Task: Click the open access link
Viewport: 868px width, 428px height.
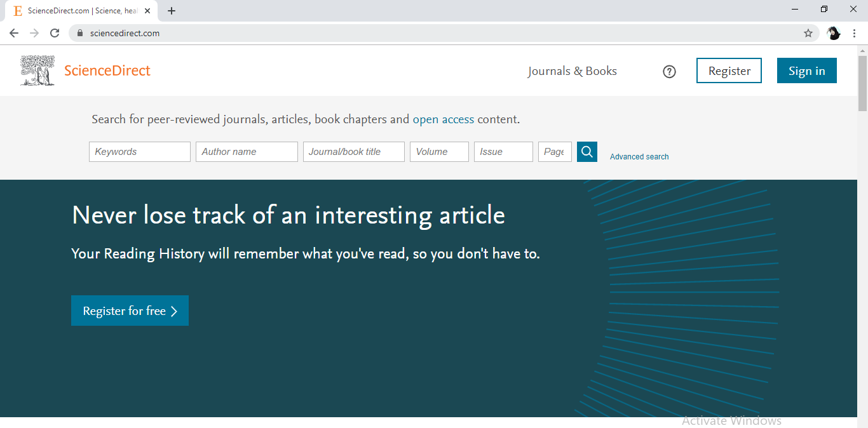Action: click(443, 119)
